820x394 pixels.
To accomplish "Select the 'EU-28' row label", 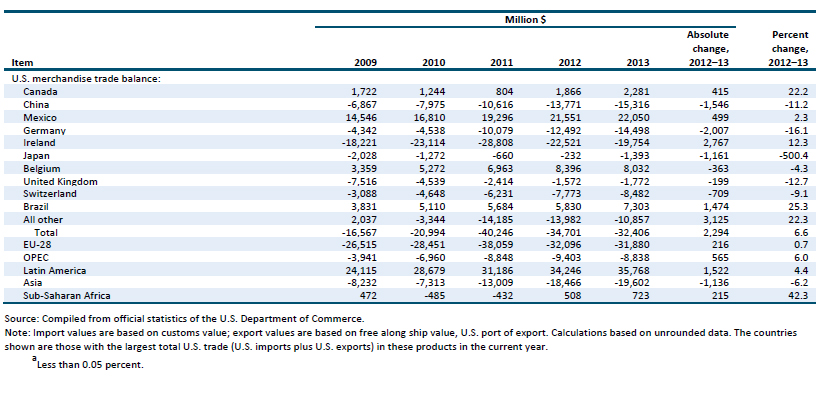I will [37, 245].
